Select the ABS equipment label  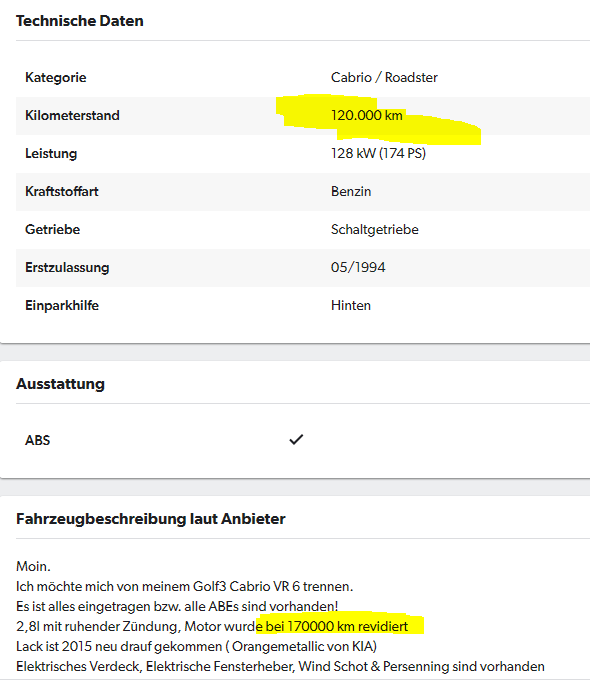(x=38, y=440)
